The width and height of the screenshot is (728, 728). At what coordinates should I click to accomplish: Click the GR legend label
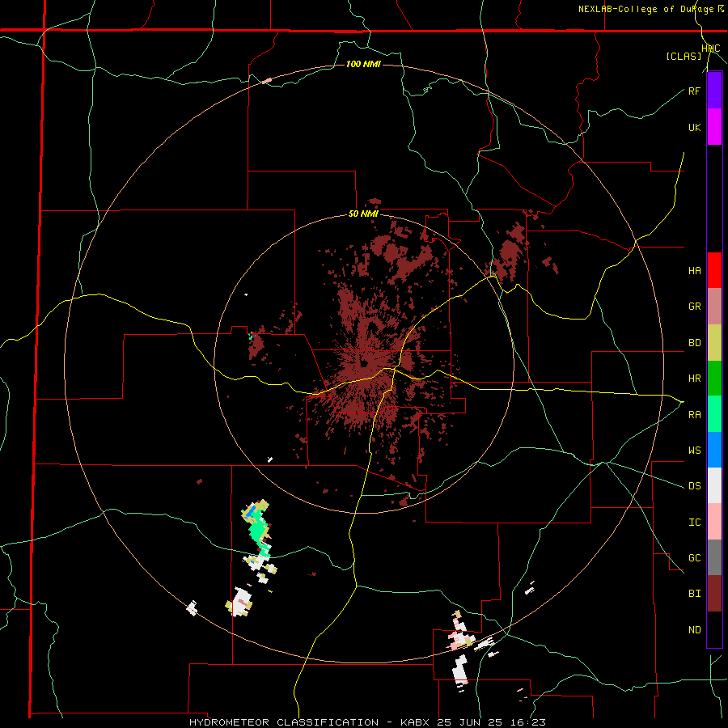point(694,307)
